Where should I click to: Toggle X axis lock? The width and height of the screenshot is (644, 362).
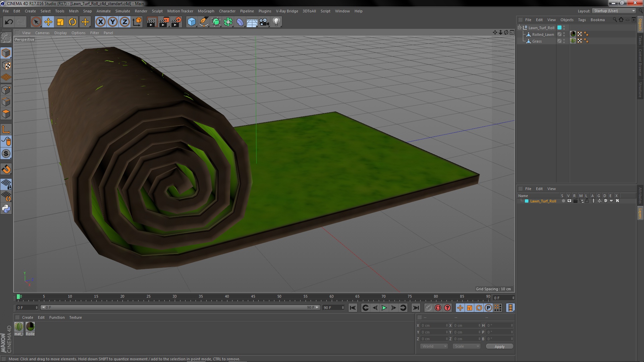[x=100, y=22]
